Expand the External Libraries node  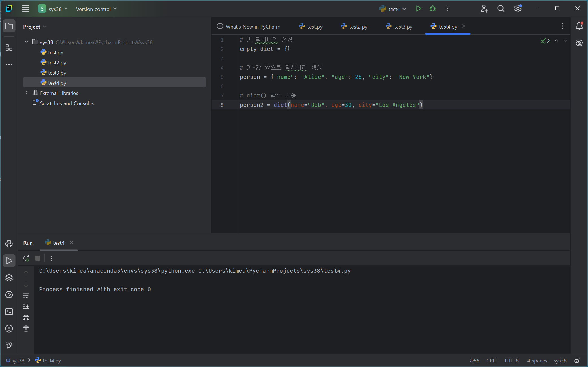point(27,93)
